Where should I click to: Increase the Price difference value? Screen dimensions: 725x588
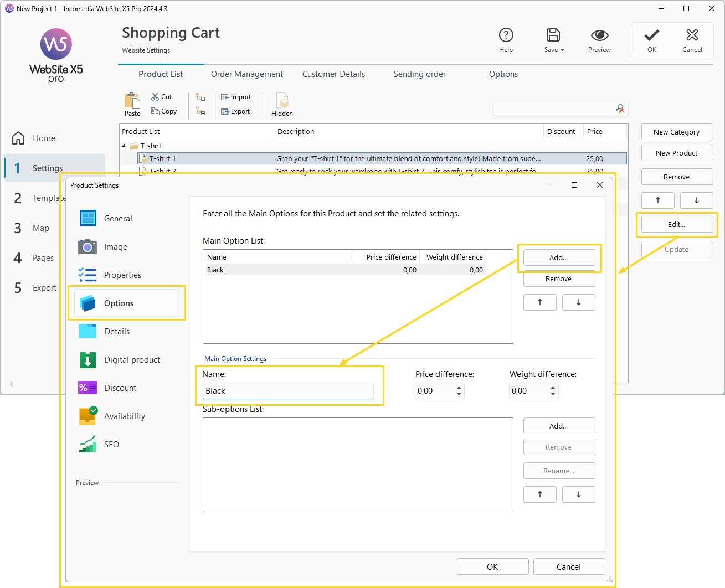point(459,388)
